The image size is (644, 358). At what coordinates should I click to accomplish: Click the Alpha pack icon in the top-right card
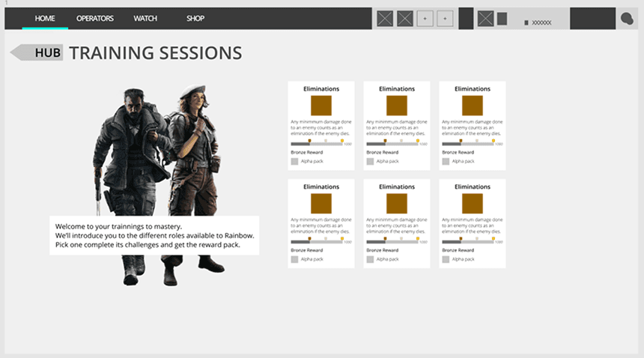coord(446,161)
